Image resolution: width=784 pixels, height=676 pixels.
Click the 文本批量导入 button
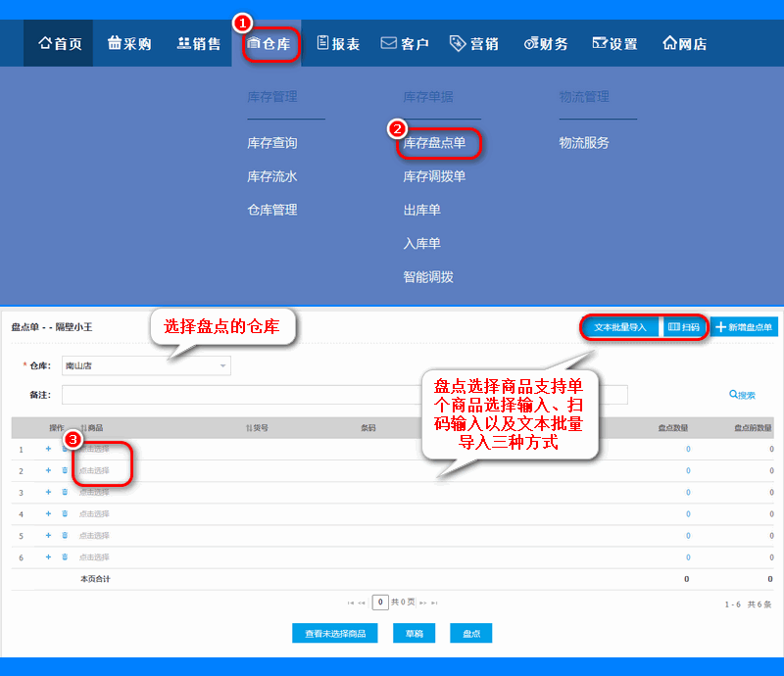620,327
